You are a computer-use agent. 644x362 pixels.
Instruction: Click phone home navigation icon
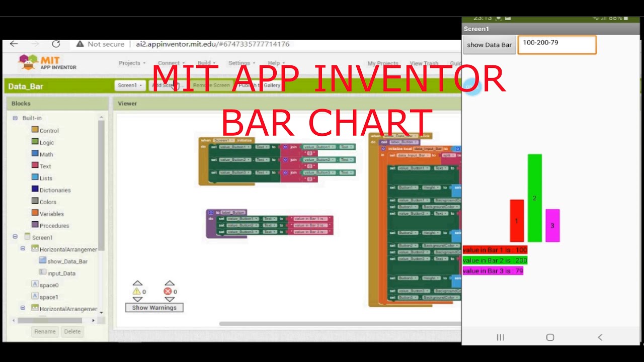pos(550,337)
